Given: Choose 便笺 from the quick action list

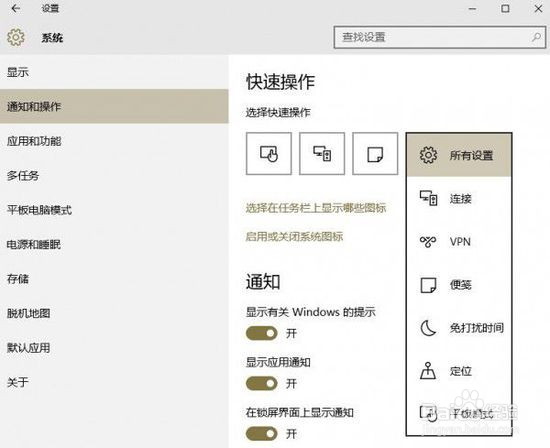Looking at the screenshot, I should 459,285.
